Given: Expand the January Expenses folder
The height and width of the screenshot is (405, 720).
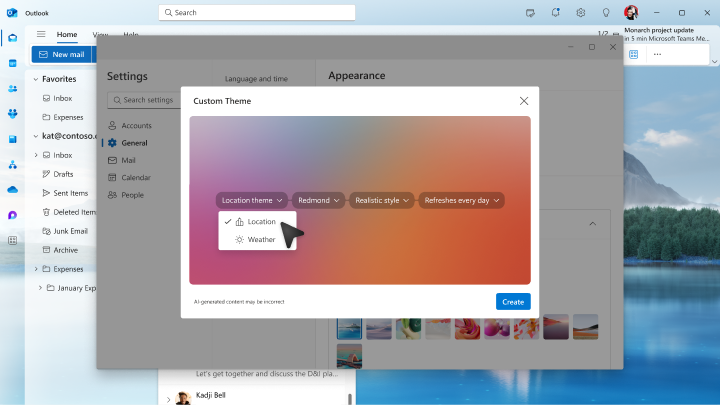Looking at the screenshot, I should click(40, 288).
